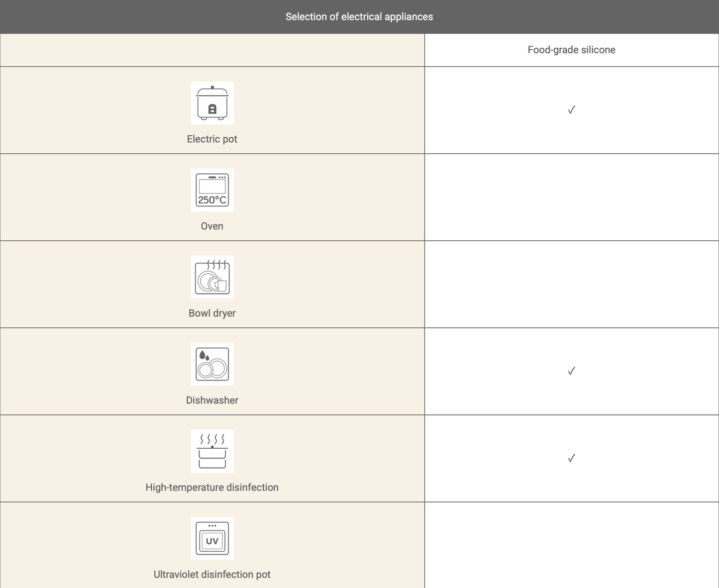
Task: Select the "Food-grade silicone" column header
Action: coord(571,50)
